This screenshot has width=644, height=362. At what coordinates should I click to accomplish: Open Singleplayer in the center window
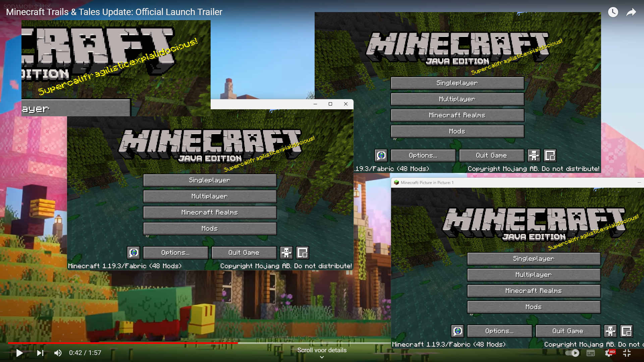click(210, 180)
